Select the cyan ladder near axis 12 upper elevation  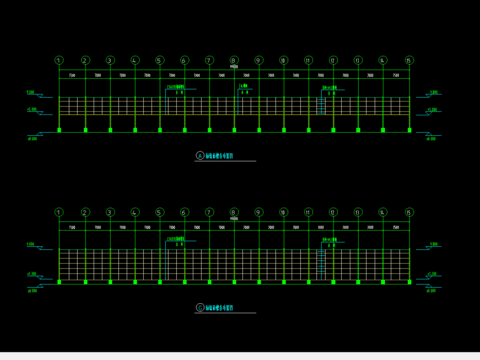point(321,106)
